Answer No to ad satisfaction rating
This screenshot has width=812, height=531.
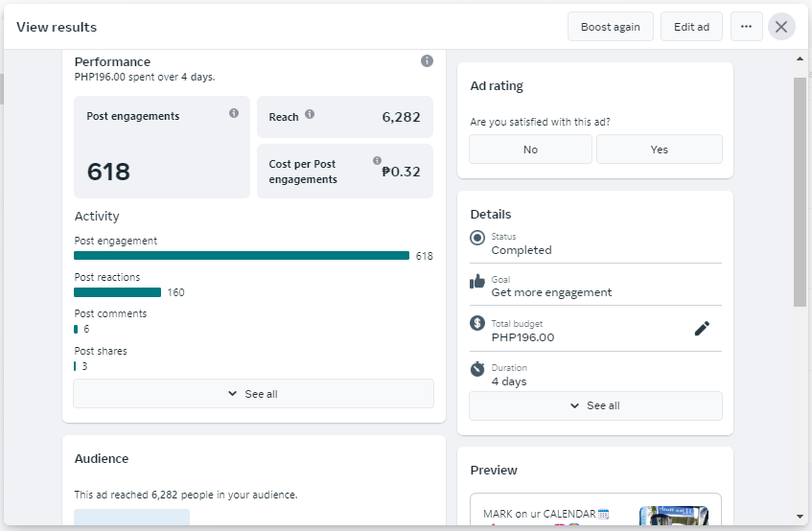coord(530,150)
